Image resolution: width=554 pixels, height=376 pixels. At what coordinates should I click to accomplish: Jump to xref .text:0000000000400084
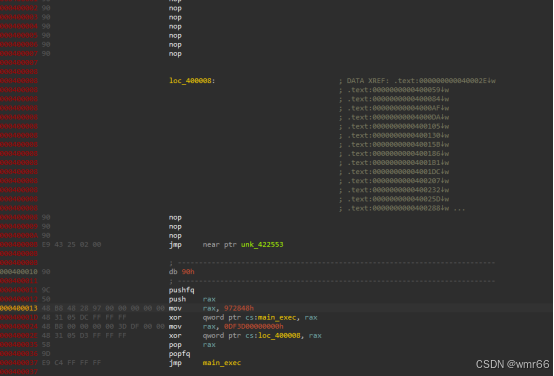(398, 99)
